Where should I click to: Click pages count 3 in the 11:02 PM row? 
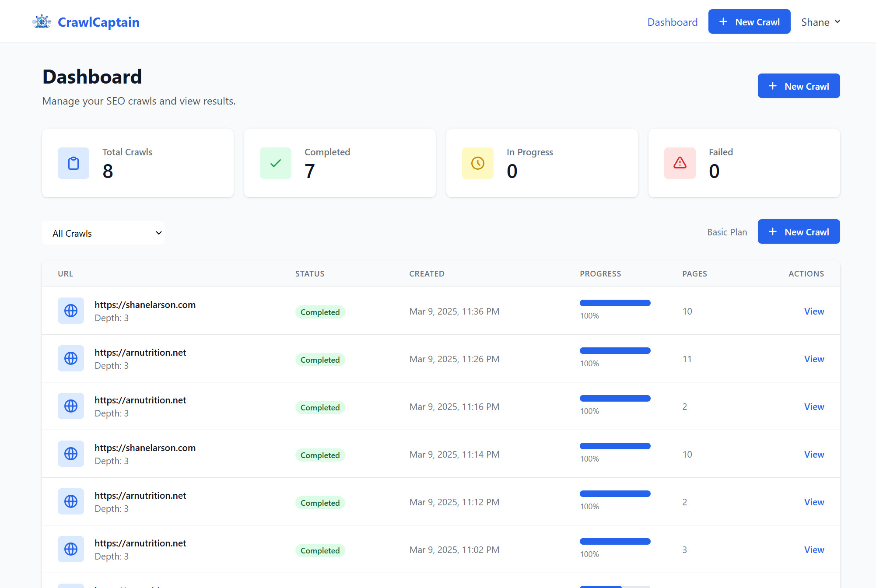pyautogui.click(x=685, y=549)
